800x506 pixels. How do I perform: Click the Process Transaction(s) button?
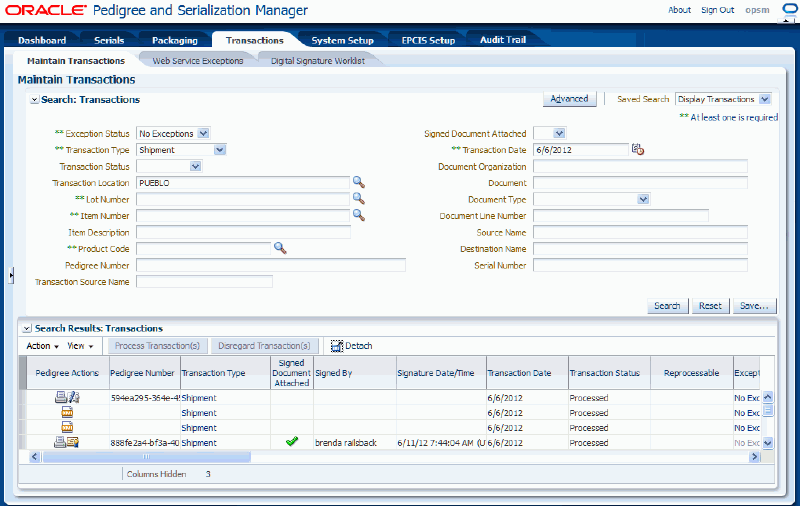[x=157, y=346]
